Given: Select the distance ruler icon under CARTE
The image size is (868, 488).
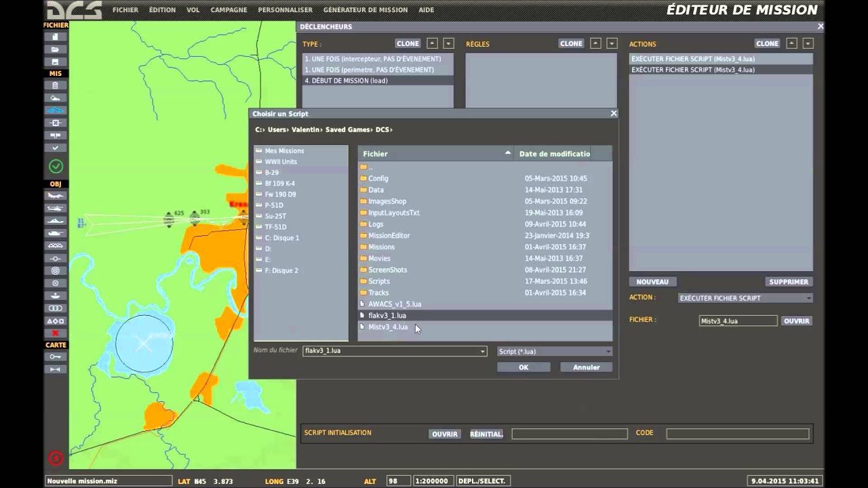Looking at the screenshot, I should pyautogui.click(x=56, y=369).
